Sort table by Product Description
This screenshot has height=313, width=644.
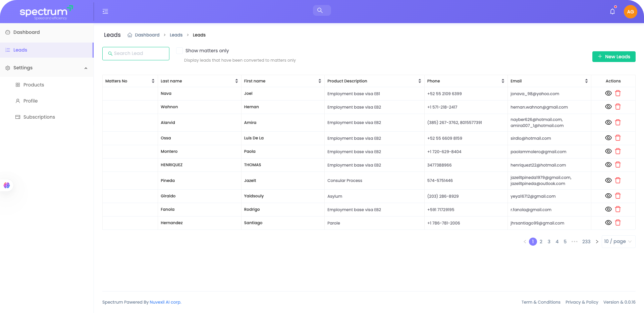[x=420, y=81]
